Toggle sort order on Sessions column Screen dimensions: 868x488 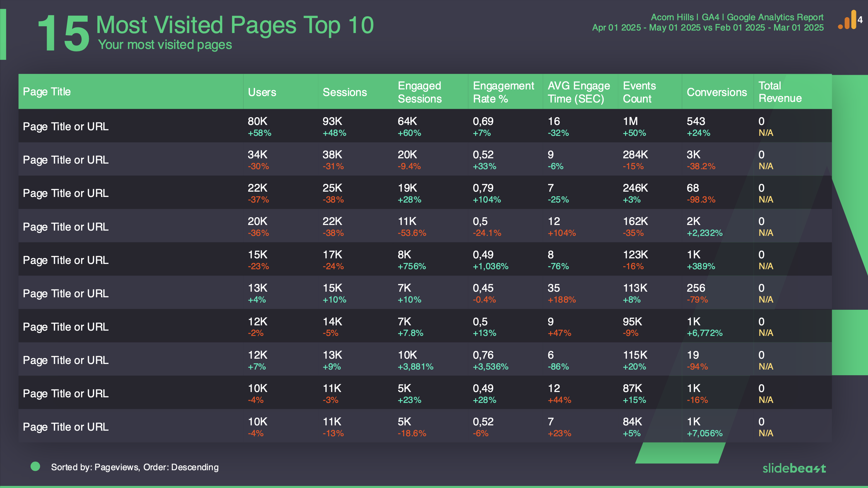(x=345, y=91)
